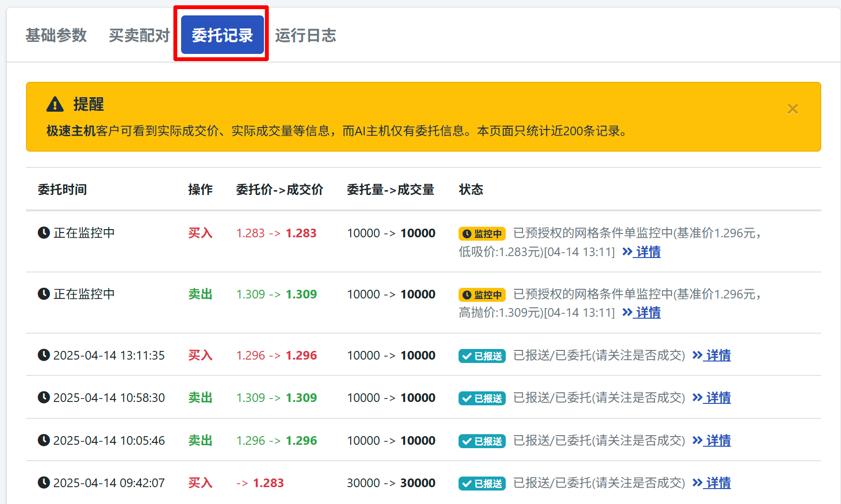Click the price -> 1.283 in the 09:42:07 row
841x504 pixels.
(260, 483)
